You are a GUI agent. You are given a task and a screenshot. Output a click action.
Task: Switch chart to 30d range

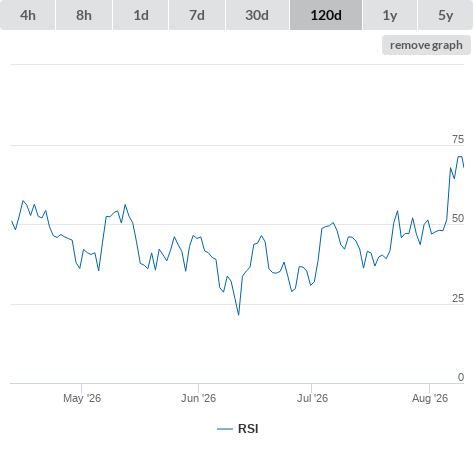257,15
